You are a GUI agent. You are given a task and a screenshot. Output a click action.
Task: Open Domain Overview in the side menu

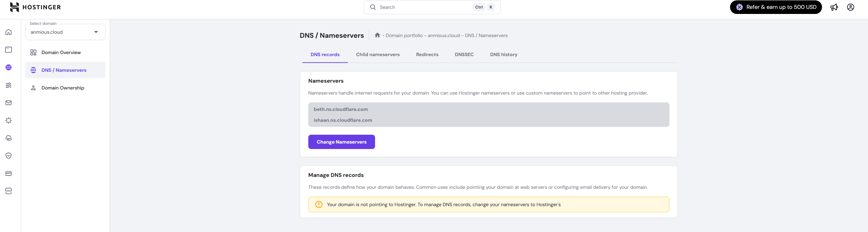(61, 52)
